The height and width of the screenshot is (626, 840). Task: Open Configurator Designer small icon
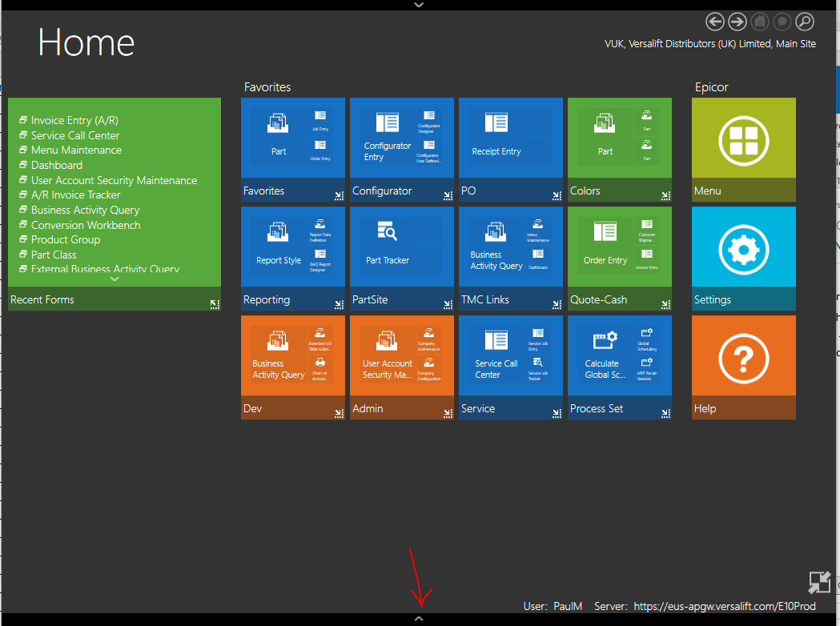coord(429,122)
